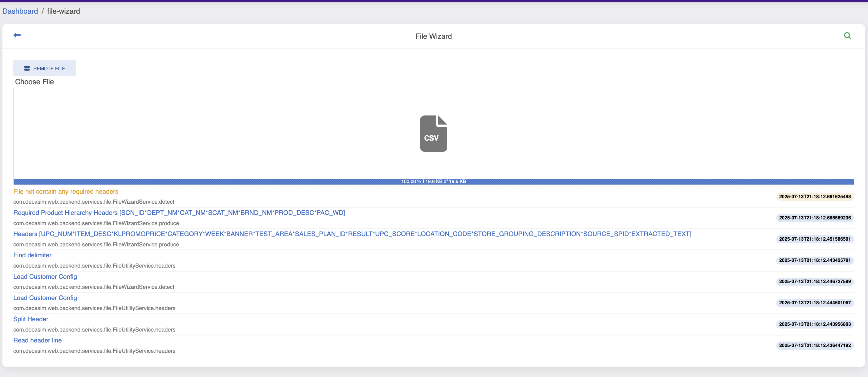
Task: Click timestamp badge ending 436447192
Action: [x=815, y=345]
